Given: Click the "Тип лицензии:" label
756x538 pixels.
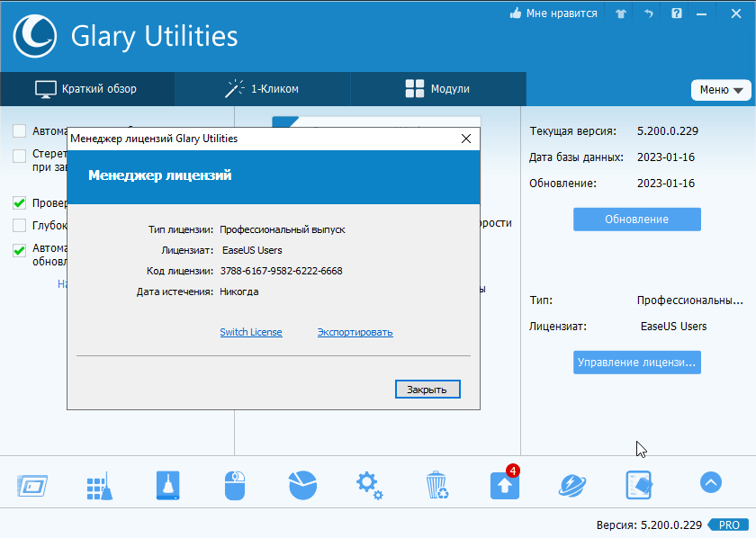Looking at the screenshot, I should [181, 230].
